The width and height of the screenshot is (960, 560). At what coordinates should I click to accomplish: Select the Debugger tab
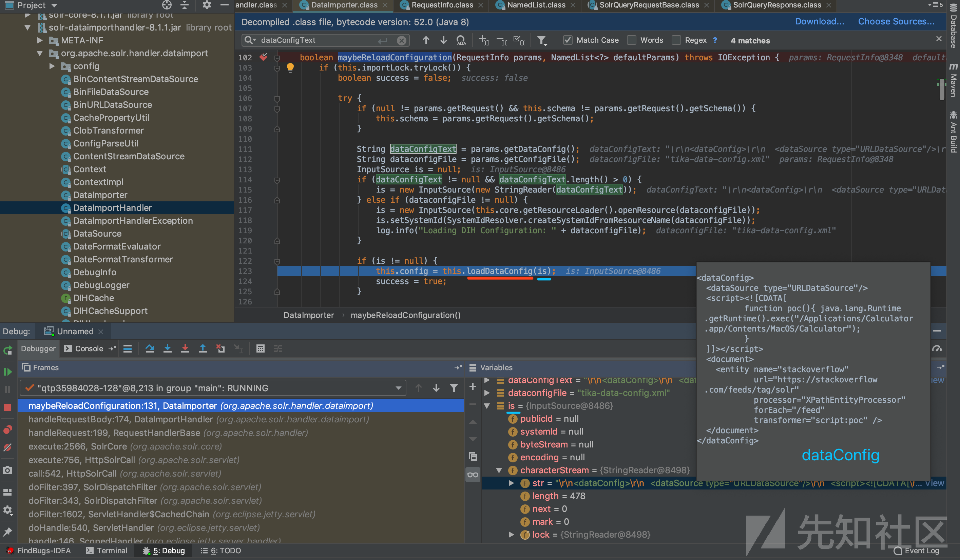click(x=38, y=348)
